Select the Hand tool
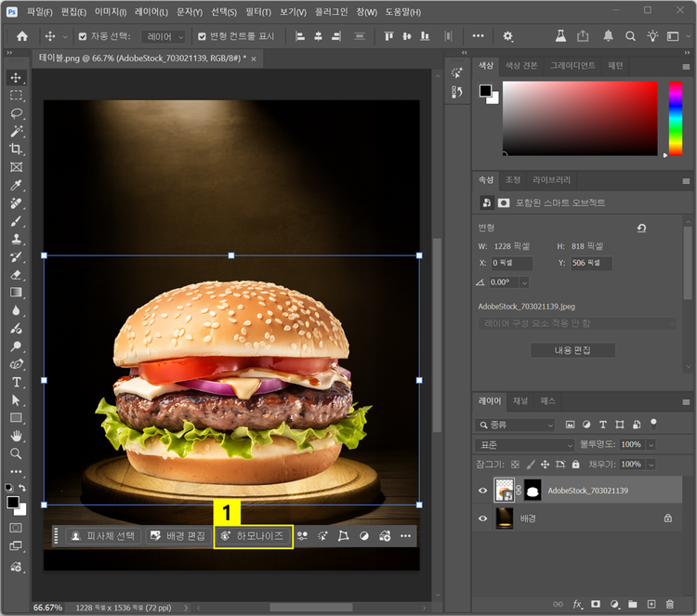This screenshot has width=697, height=616. pyautogui.click(x=16, y=436)
